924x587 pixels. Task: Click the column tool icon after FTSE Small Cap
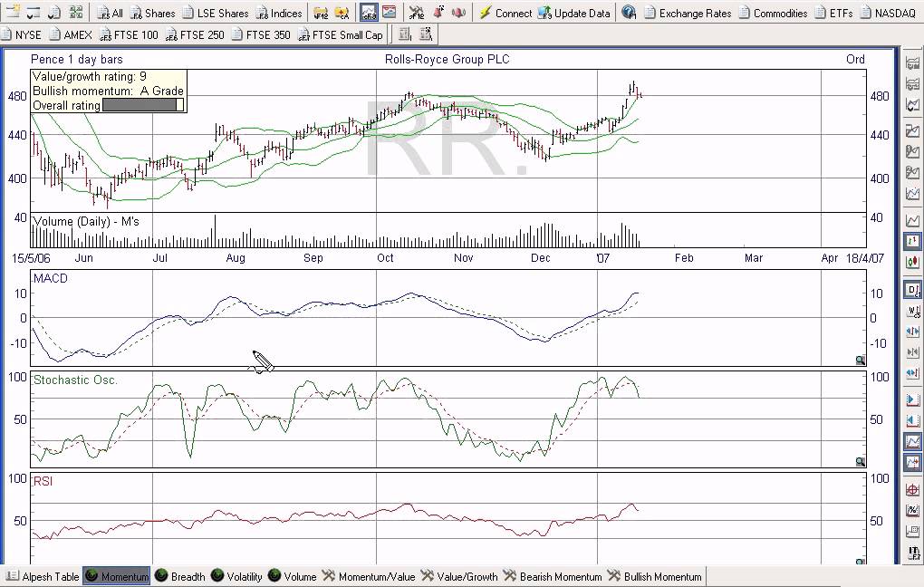pyautogui.click(x=404, y=34)
